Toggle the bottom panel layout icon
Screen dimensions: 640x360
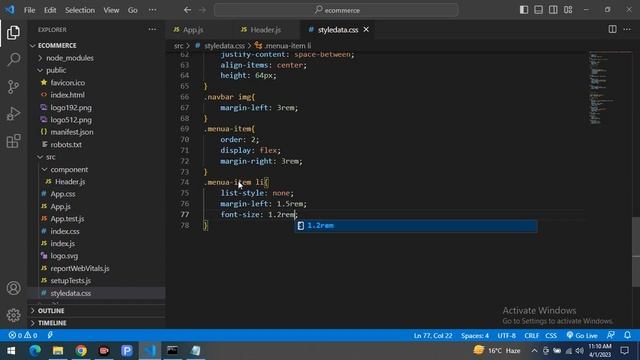[538, 10]
